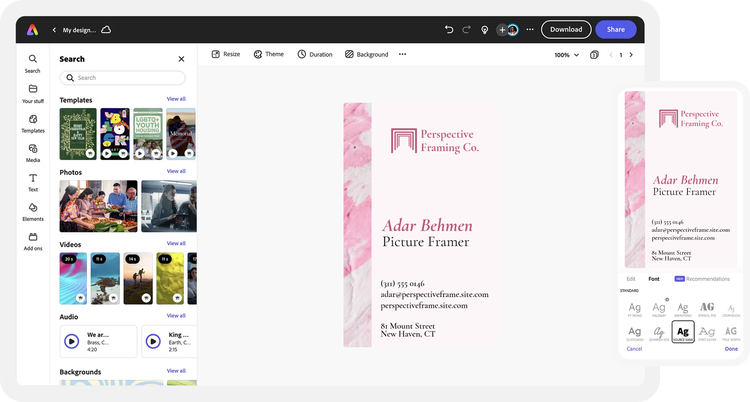Choose the Quicksand font sample

[x=635, y=333]
